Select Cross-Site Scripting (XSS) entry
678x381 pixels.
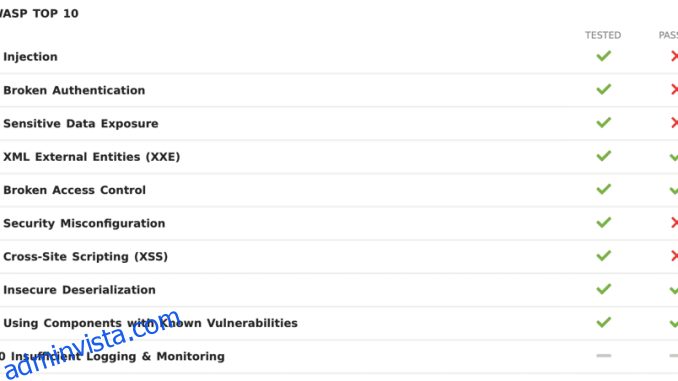click(85, 256)
